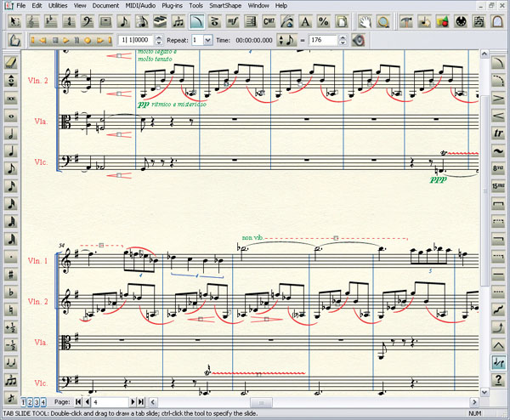Switch to Layer 2
Screen dimensions: 510x420
click(x=30, y=402)
